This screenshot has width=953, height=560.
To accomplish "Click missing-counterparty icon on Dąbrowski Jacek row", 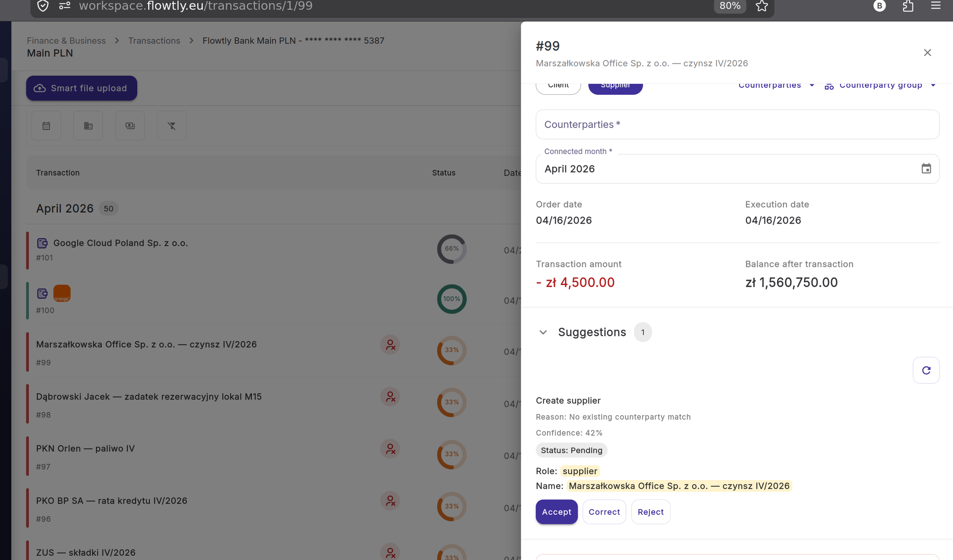I will (x=390, y=397).
